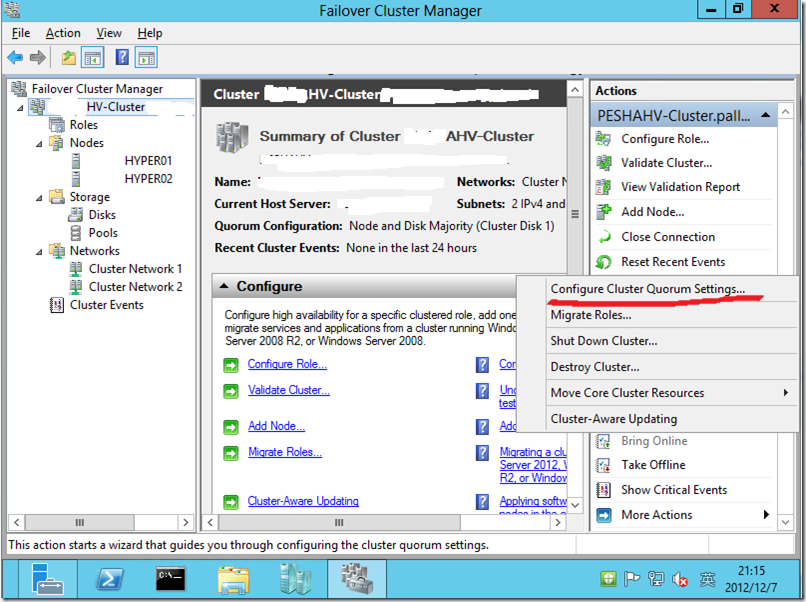Toggle the Show/Hide Console Tree icon
The image size is (806, 602).
[93, 58]
